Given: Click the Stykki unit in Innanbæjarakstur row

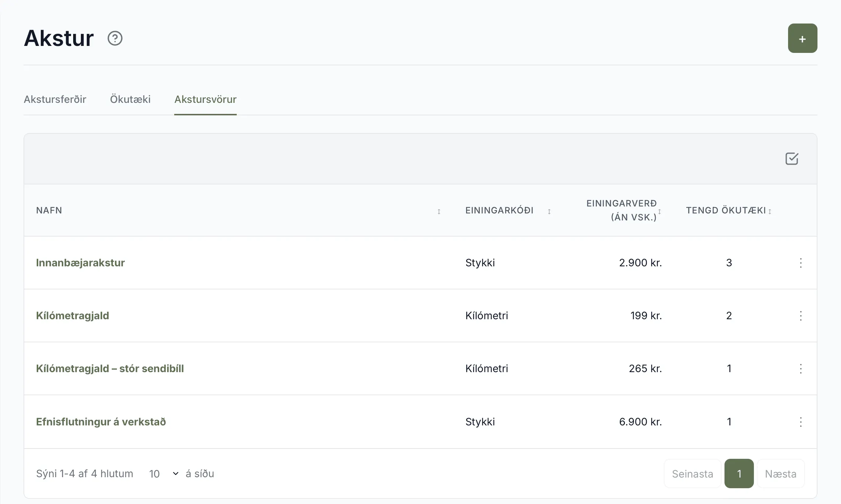Looking at the screenshot, I should tap(480, 263).
